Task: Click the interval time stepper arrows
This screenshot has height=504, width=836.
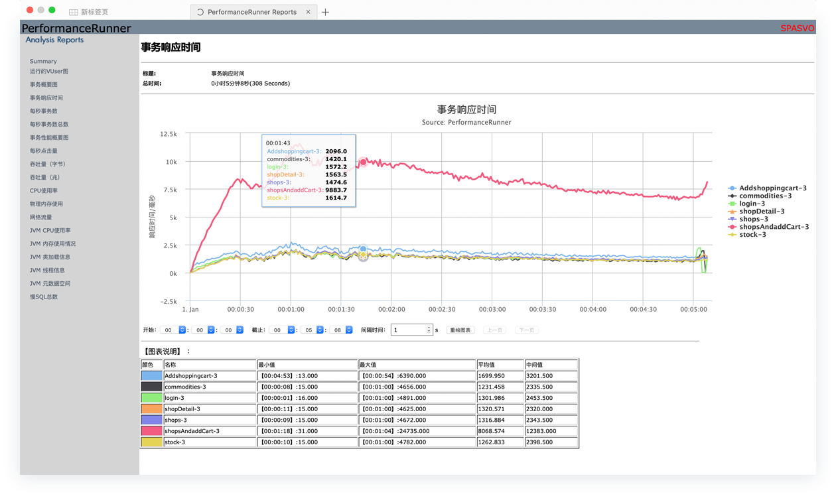Action: click(429, 330)
